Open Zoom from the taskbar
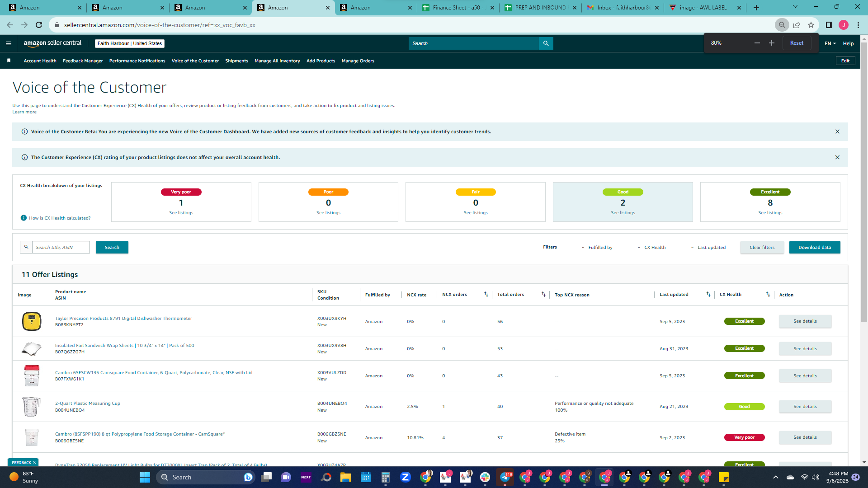The height and width of the screenshot is (488, 868). [x=406, y=477]
